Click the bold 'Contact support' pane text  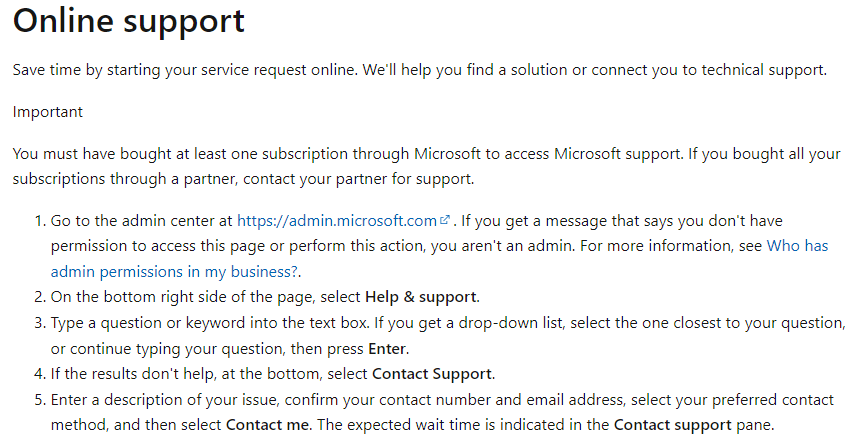[673, 425]
